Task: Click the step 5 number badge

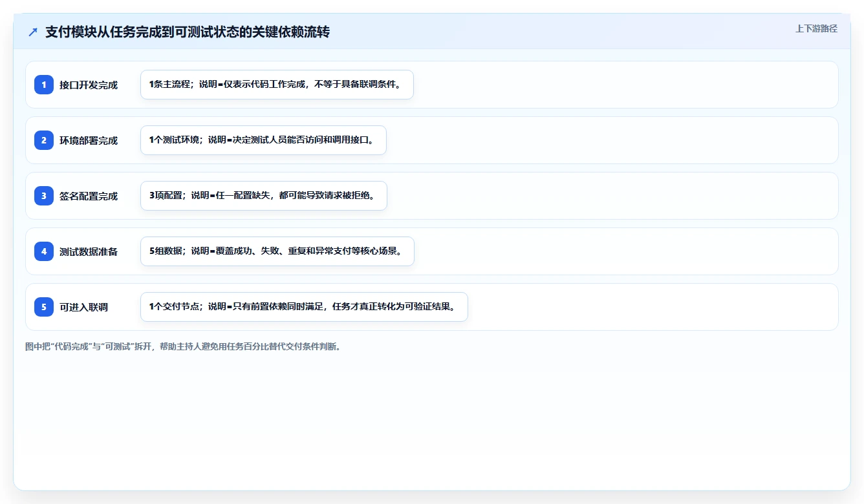Action: click(44, 307)
